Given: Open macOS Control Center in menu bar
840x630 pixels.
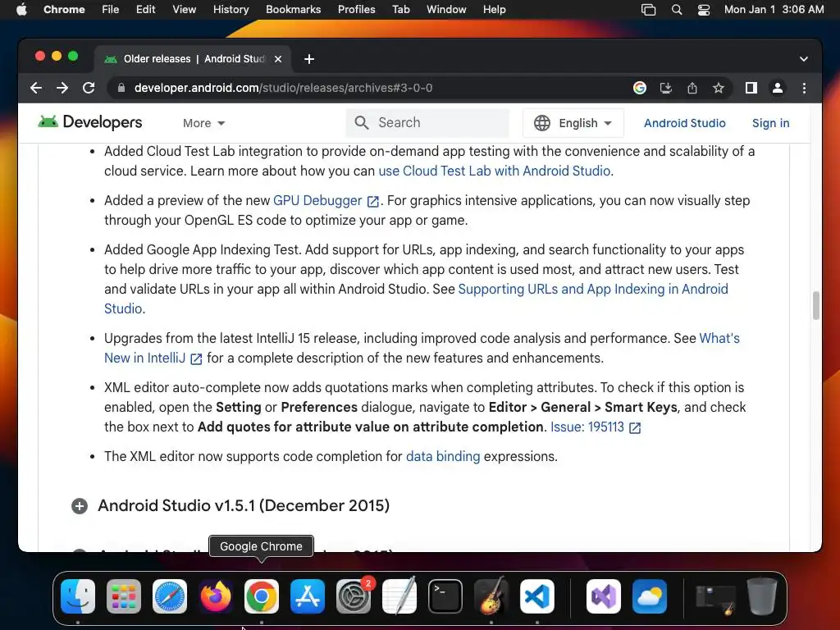Looking at the screenshot, I should click(703, 10).
